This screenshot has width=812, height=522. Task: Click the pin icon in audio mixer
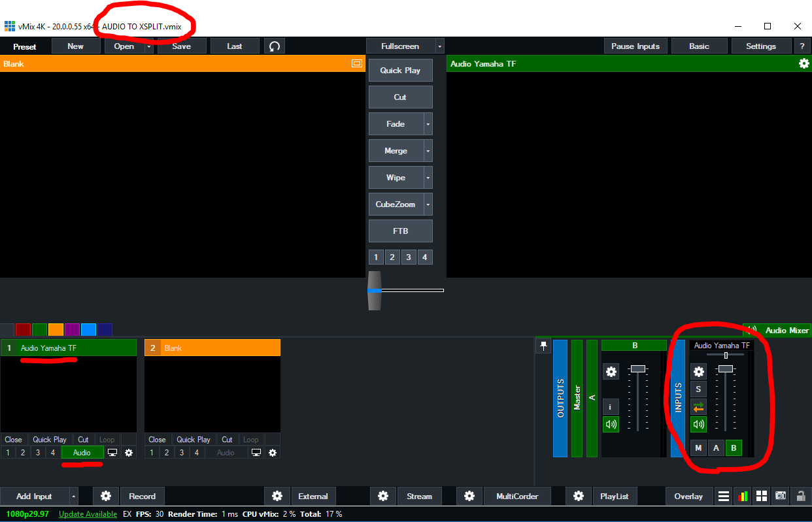tap(543, 346)
